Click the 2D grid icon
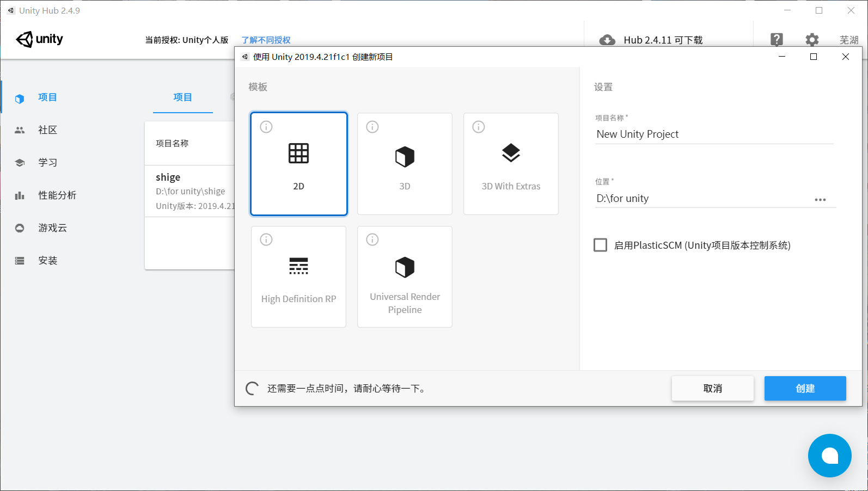The image size is (868, 491). [298, 154]
